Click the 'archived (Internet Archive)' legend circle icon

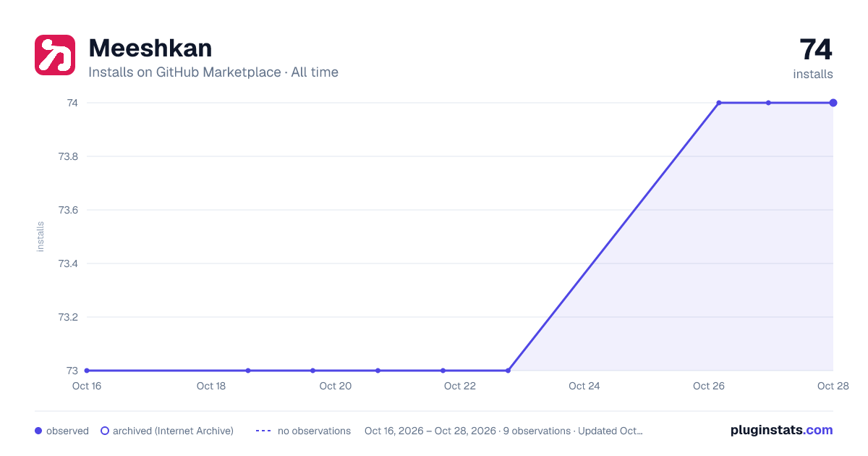tap(105, 431)
